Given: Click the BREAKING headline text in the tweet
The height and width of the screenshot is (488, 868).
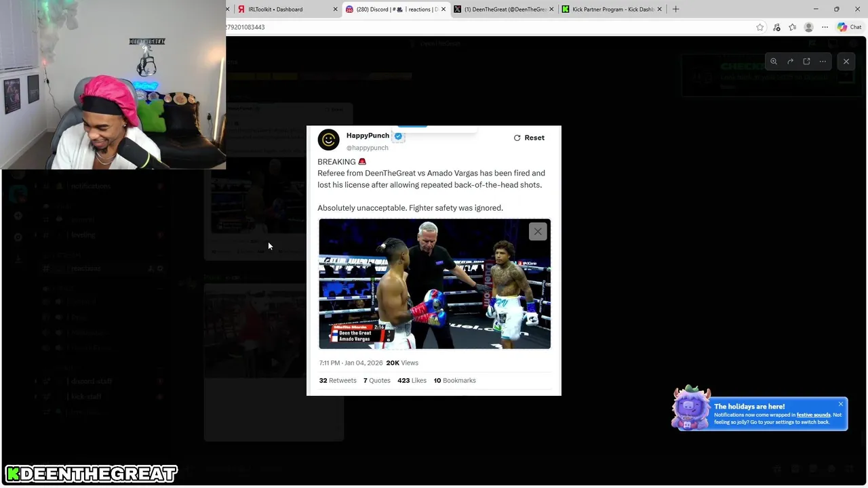Looking at the screenshot, I should [x=342, y=162].
